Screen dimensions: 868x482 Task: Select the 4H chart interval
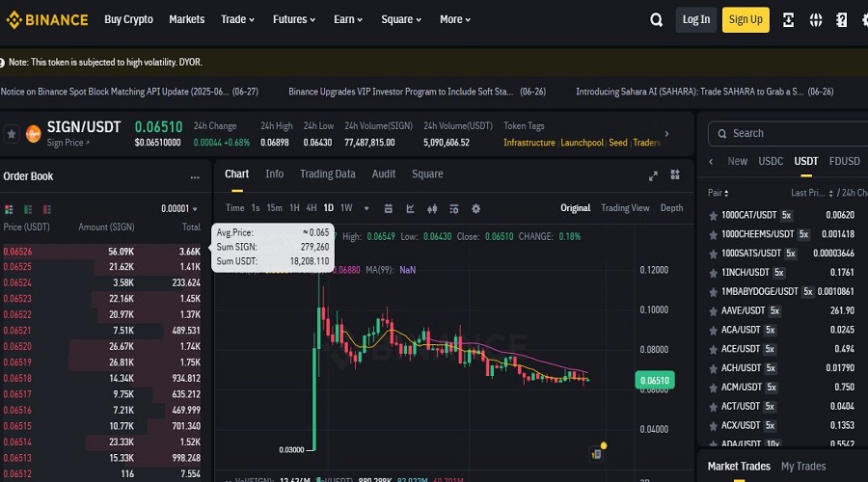coord(312,208)
